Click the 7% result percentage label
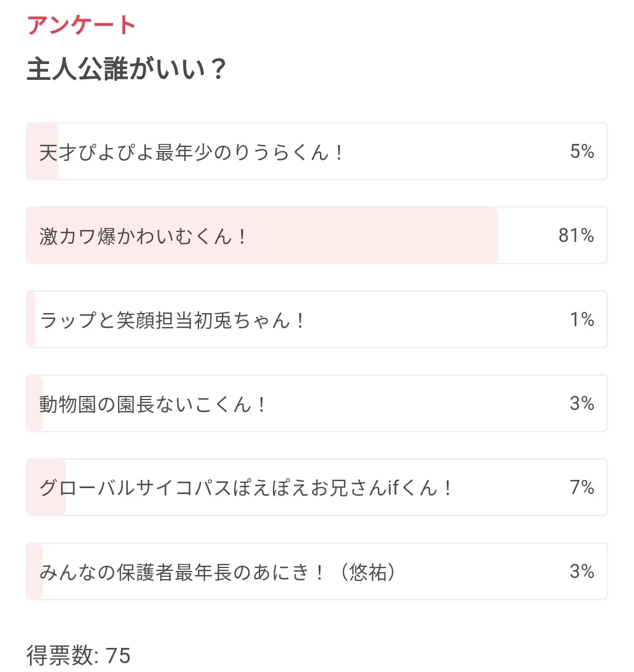Image resolution: width=634 pixels, height=672 pixels. click(582, 488)
